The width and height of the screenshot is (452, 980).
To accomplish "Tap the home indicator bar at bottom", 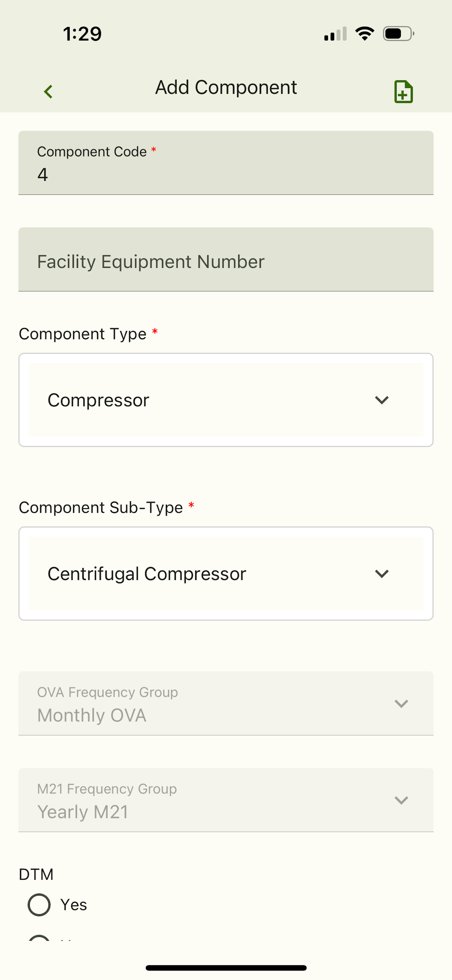I will [226, 967].
